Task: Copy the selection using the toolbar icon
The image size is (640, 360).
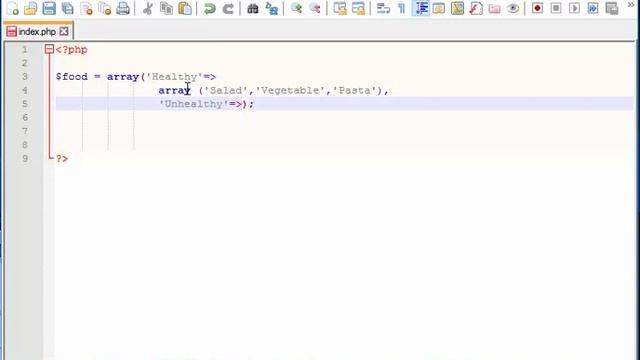Action: point(166,8)
